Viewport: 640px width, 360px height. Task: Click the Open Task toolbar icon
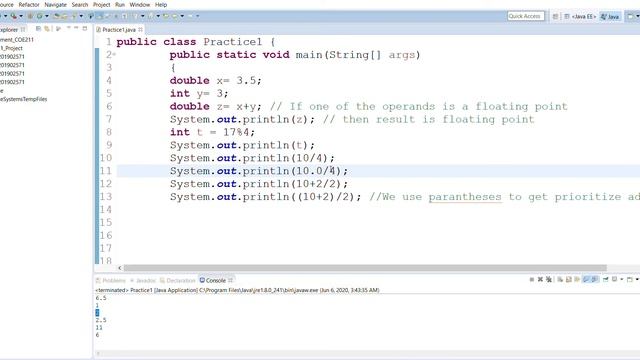pyautogui.click(x=64, y=16)
